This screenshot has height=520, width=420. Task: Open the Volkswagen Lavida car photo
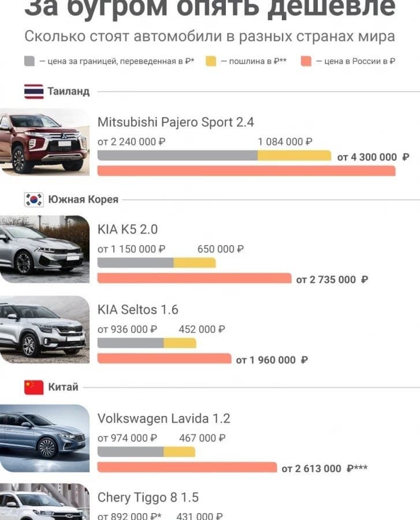(44, 438)
